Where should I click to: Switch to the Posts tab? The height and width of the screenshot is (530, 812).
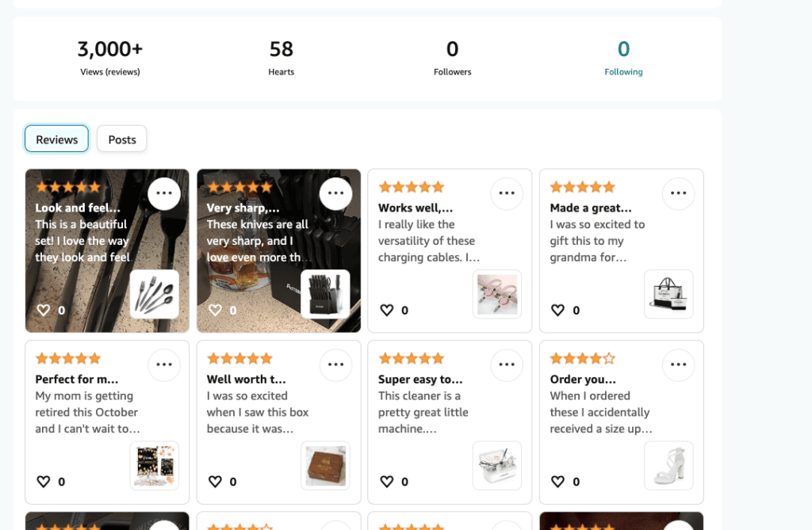(122, 139)
